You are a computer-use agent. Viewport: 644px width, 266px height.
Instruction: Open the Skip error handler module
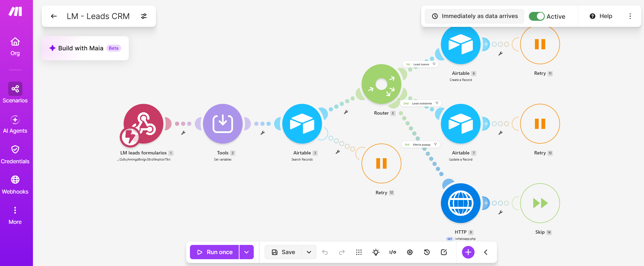[540, 203]
